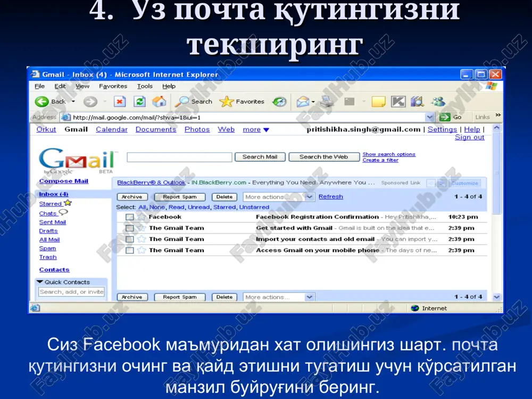Click the green Go arrow icon
Viewport: 532px width, 399px height.
coord(444,118)
